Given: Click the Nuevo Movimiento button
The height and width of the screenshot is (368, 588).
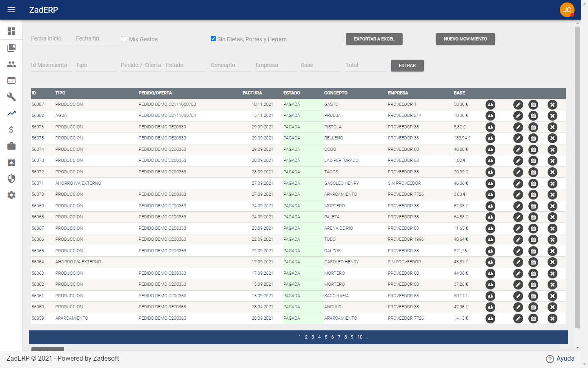Looking at the screenshot, I should 465,39.
